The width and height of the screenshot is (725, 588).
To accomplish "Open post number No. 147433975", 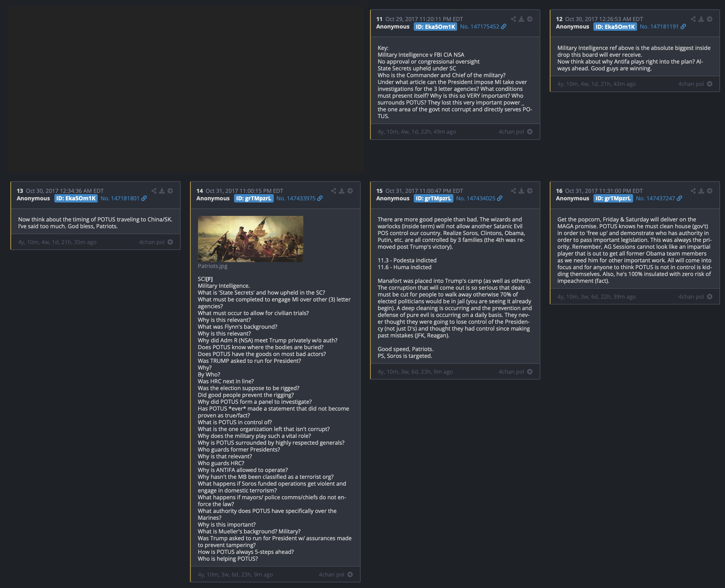I will coord(296,198).
